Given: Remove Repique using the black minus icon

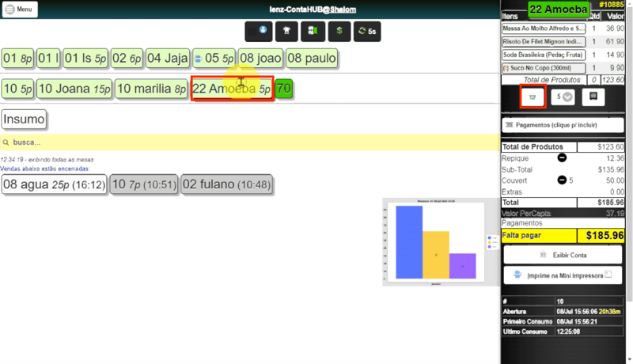Looking at the screenshot, I should click(x=562, y=157).
